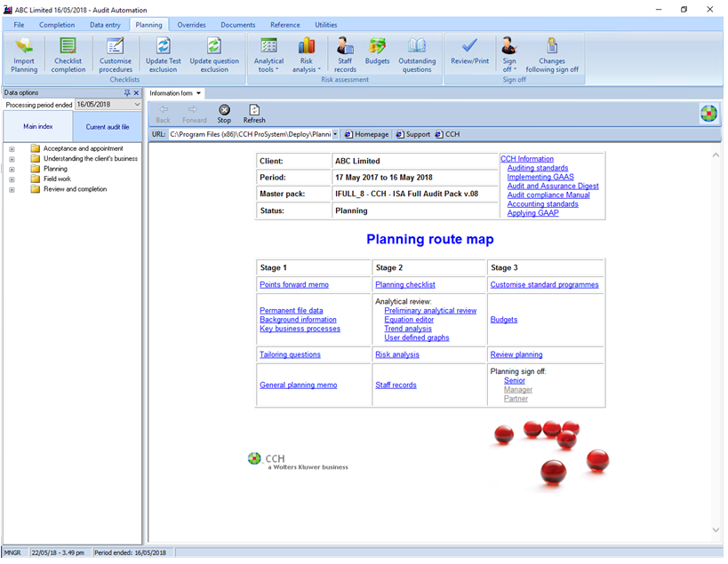Run Update Test exclusion
This screenshot has height=564, width=728.
click(163, 56)
